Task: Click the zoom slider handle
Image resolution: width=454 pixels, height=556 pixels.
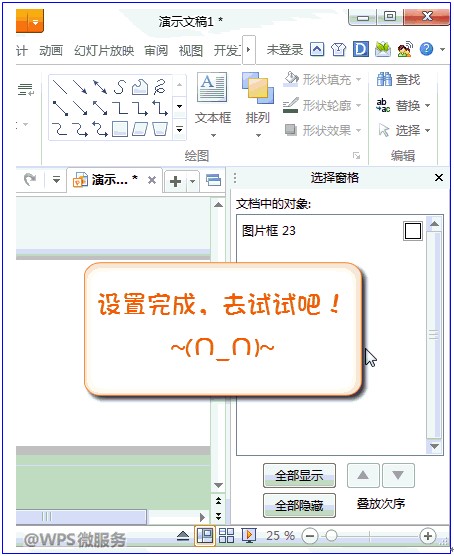Action: 331,536
